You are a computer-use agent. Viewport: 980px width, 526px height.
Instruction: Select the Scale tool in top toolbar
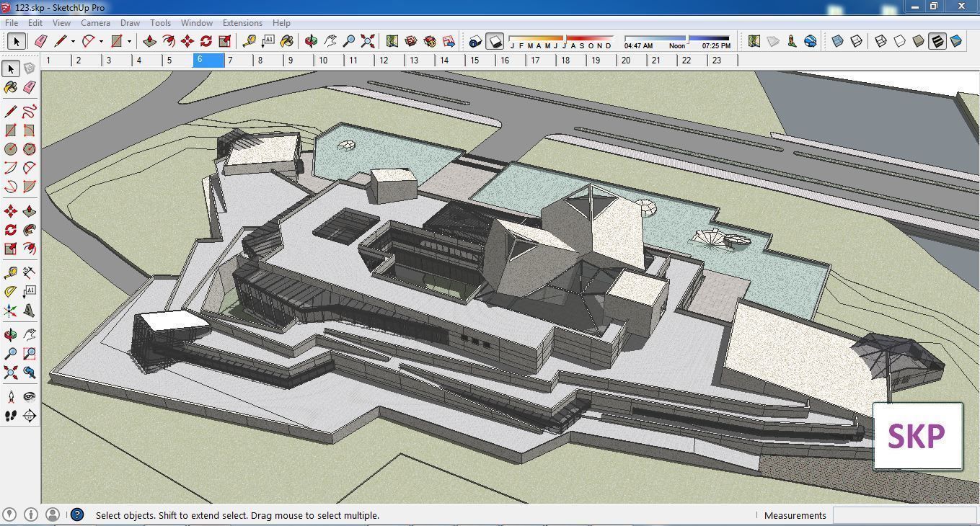pyautogui.click(x=225, y=41)
